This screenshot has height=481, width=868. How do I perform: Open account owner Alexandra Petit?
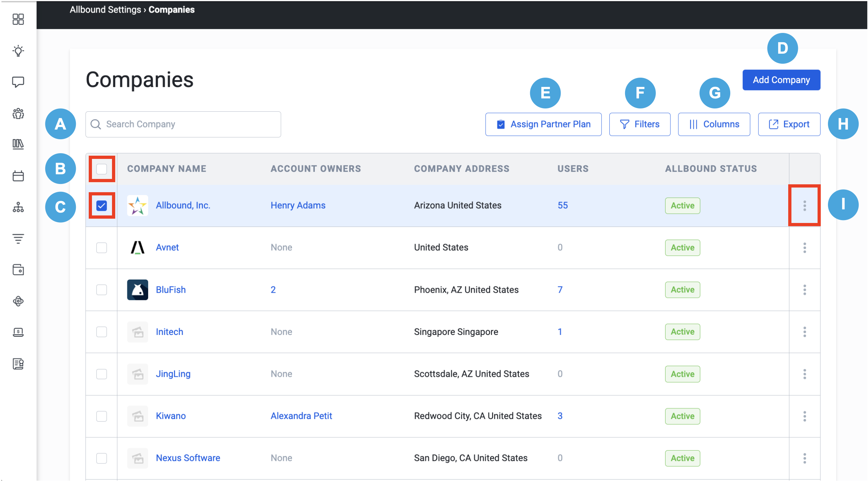tap(301, 416)
